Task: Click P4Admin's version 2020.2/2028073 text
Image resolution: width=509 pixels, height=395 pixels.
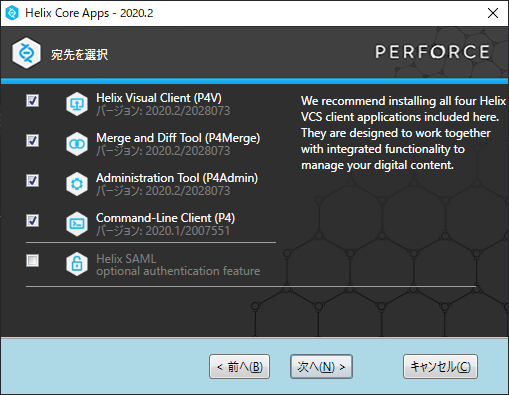Action: pyautogui.click(x=163, y=191)
